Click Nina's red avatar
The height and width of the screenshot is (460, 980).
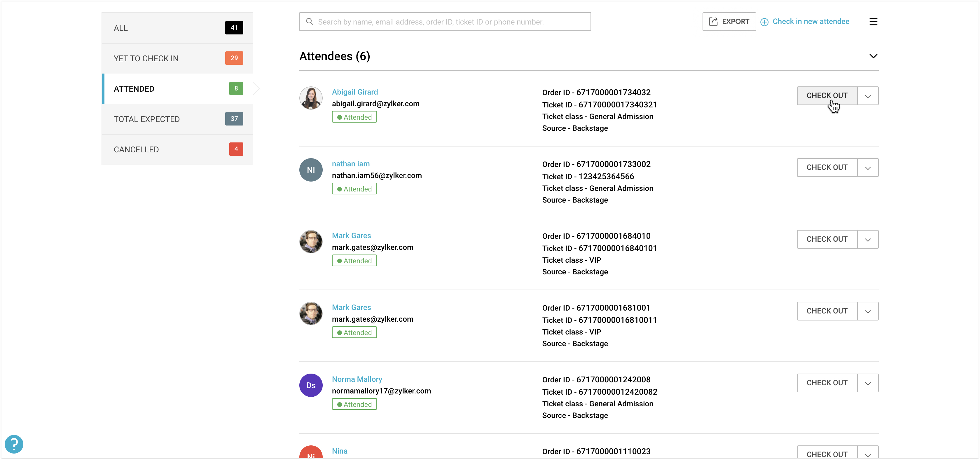click(x=311, y=452)
